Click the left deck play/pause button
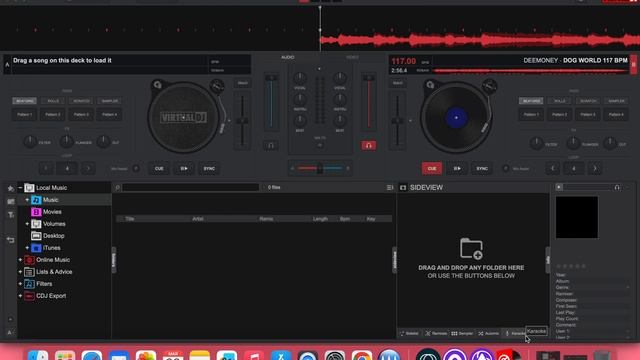The height and width of the screenshot is (360, 640). (184, 168)
